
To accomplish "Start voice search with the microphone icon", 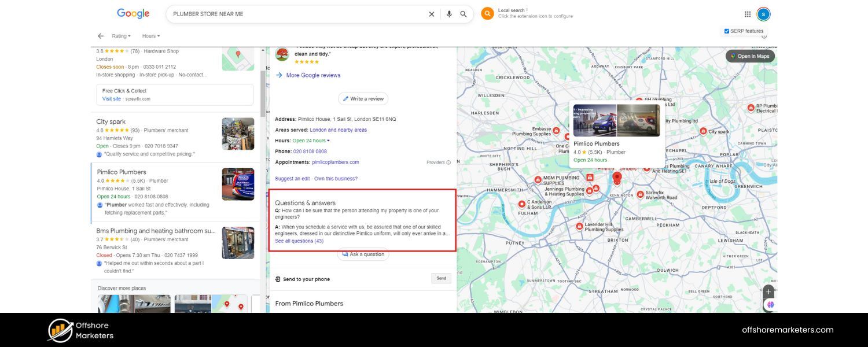I will pos(449,14).
